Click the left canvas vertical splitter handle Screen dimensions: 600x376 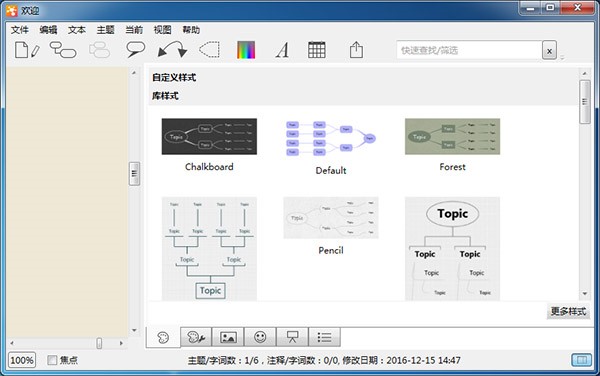pos(134,174)
